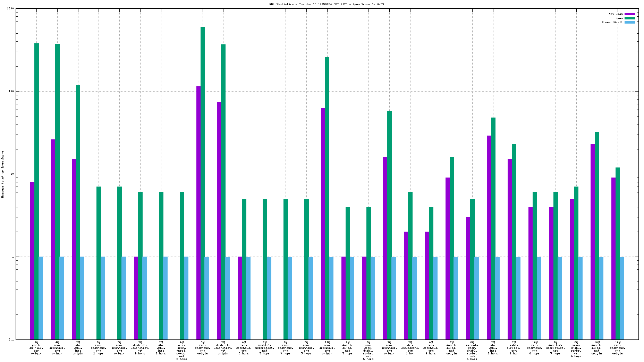Select the "Score (0..1)" legend text
Viewport: 644px width, 362px height.
point(612,23)
